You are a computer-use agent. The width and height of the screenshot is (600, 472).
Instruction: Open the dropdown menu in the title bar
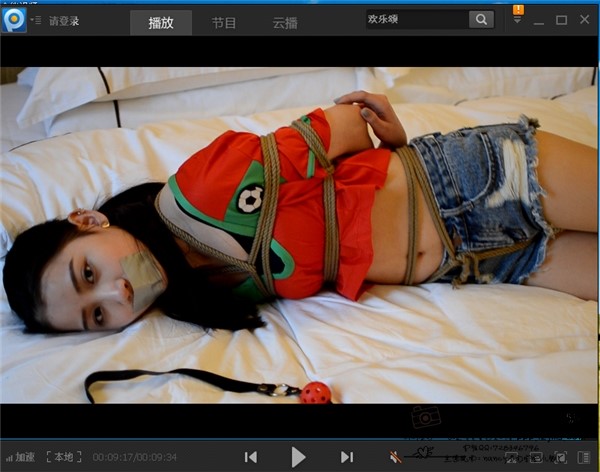pos(517,21)
